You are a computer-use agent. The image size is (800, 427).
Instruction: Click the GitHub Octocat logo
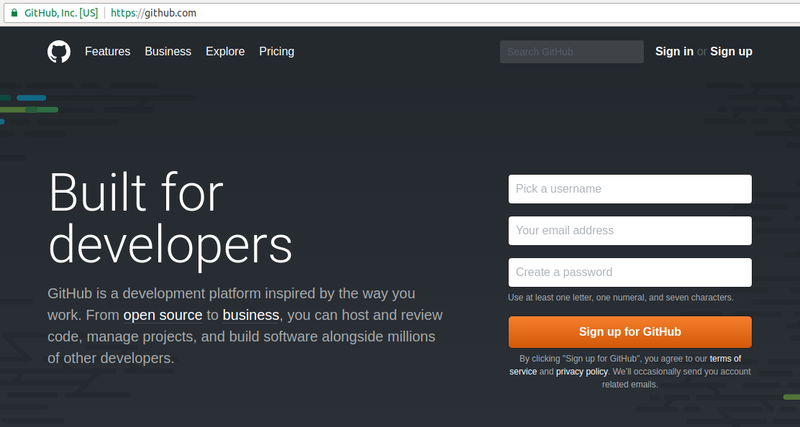pyautogui.click(x=59, y=52)
